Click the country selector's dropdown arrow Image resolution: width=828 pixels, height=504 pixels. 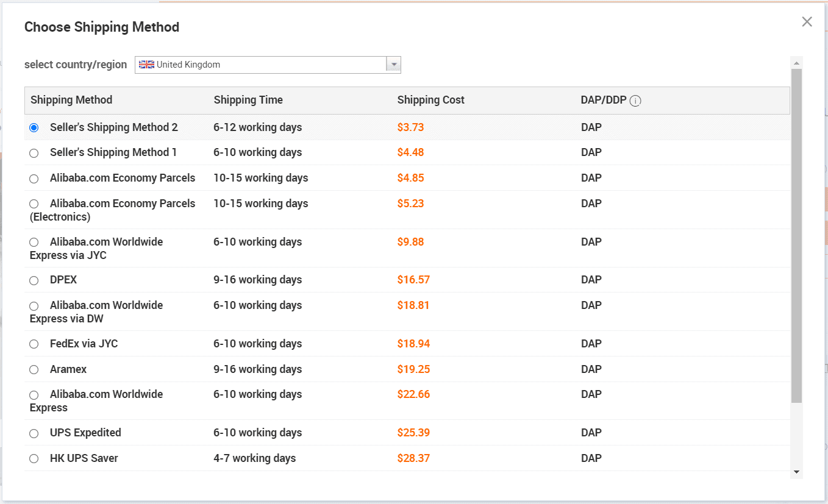point(394,64)
